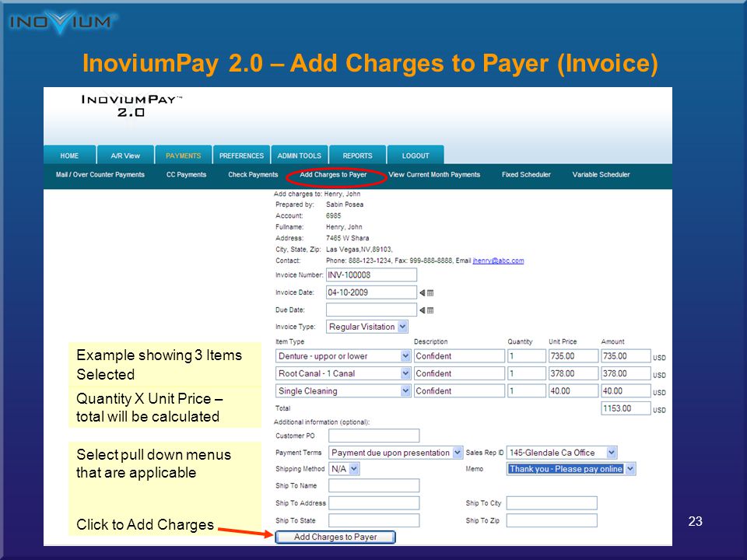747x560 pixels.
Task: Click the address text 7465 W Shara
Action: point(347,238)
